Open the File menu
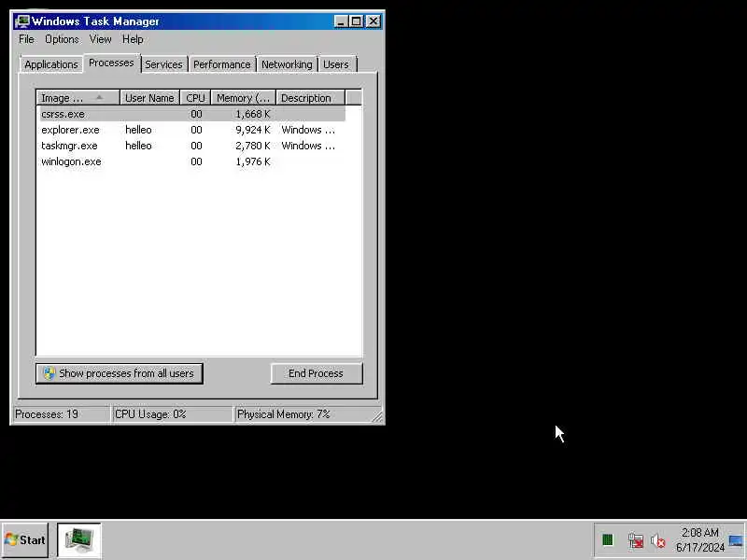The height and width of the screenshot is (560, 747). [x=26, y=39]
